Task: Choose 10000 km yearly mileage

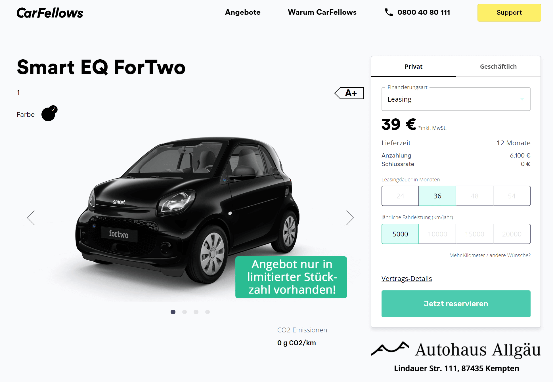Action: click(437, 234)
